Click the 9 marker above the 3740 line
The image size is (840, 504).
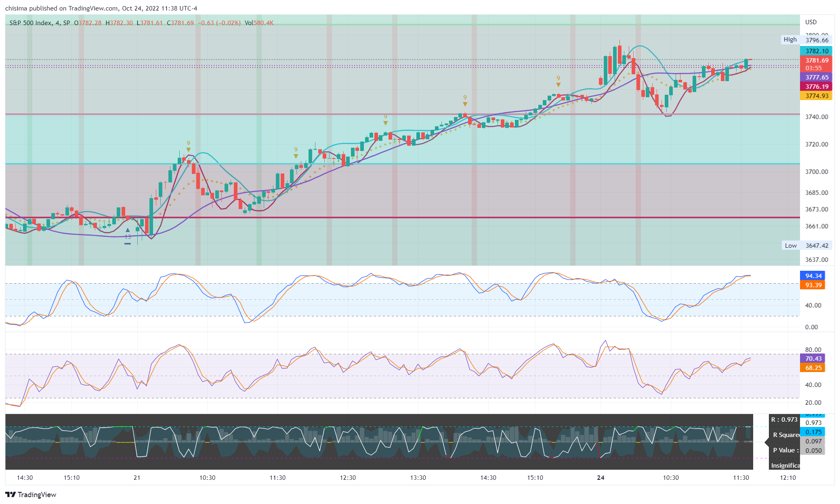[465, 100]
